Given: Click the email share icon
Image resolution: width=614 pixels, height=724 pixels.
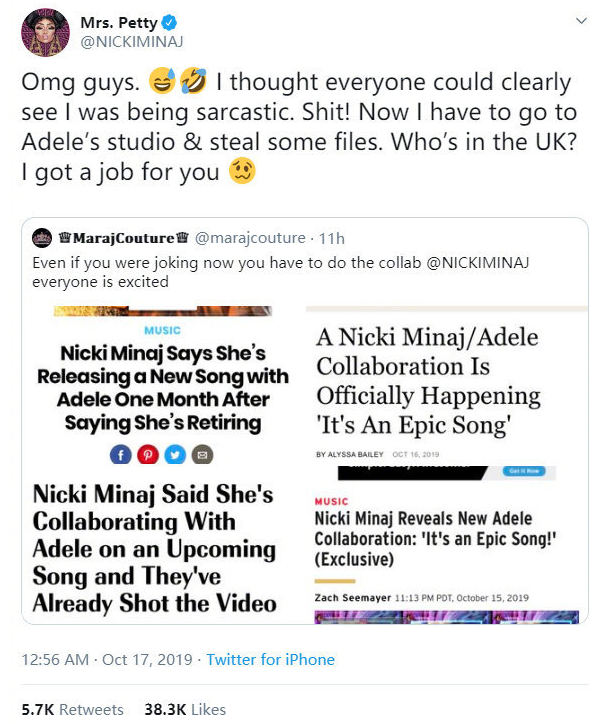Looking at the screenshot, I should 203,454.
